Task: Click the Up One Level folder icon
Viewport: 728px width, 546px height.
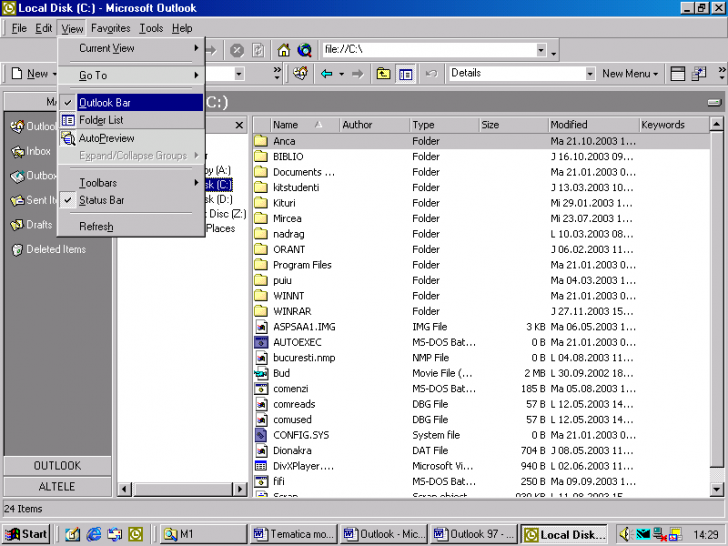Action: coord(383,74)
